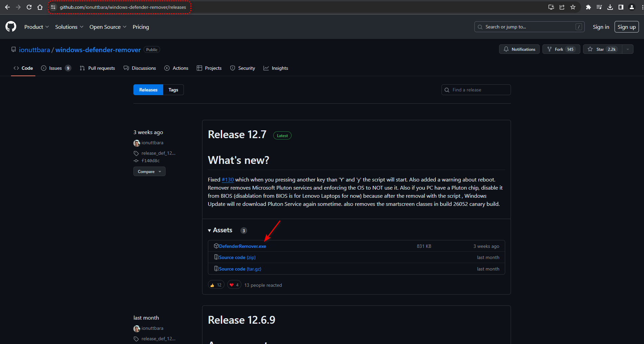Expand the Solutions dropdown menu
The width and height of the screenshot is (644, 344).
(x=69, y=27)
